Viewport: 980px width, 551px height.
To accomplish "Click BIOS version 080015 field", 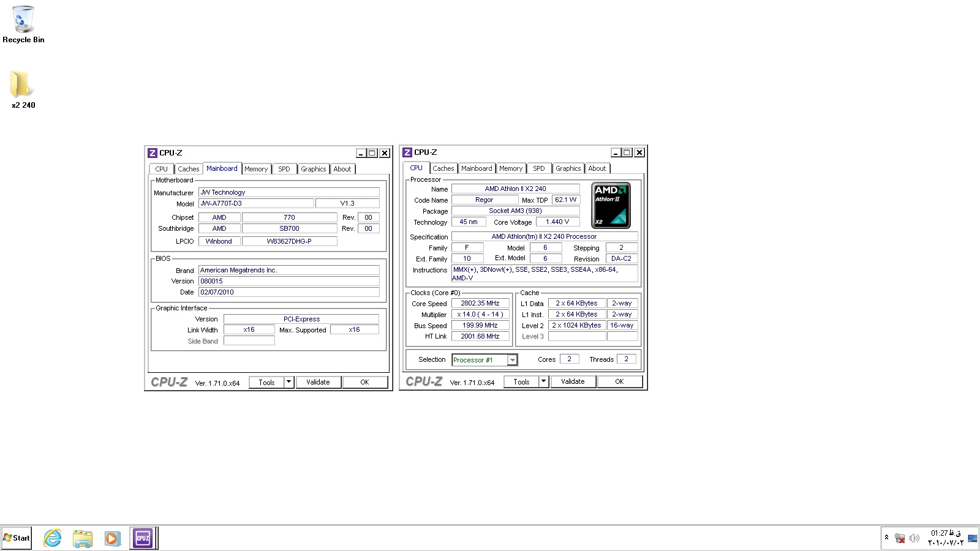I will point(289,281).
